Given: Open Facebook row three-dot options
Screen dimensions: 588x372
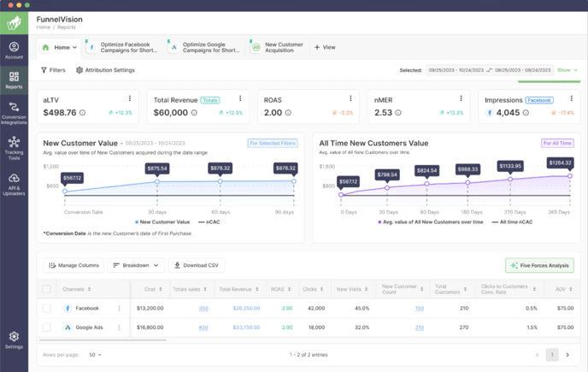Looking at the screenshot, I should (119, 309).
